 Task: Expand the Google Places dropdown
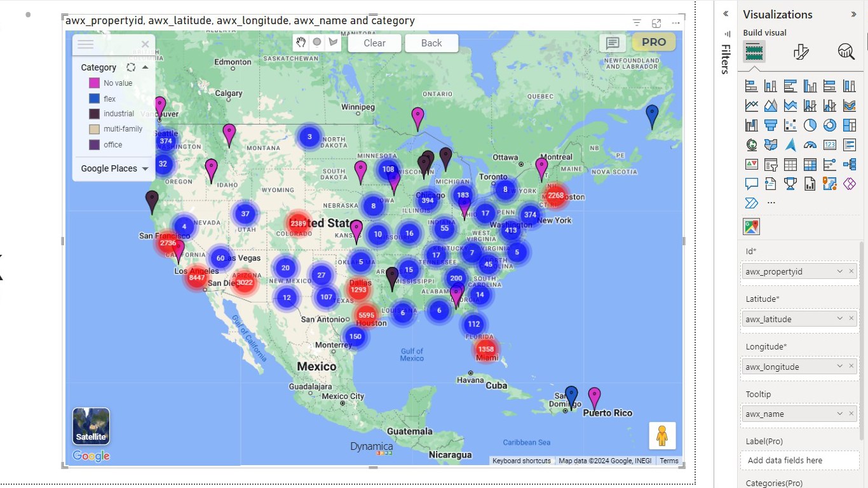[x=145, y=168]
